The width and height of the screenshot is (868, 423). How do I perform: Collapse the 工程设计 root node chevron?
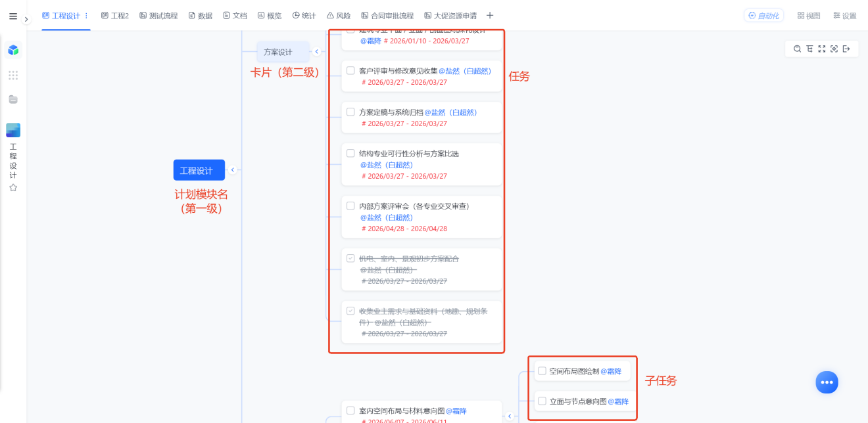pyautogui.click(x=233, y=170)
